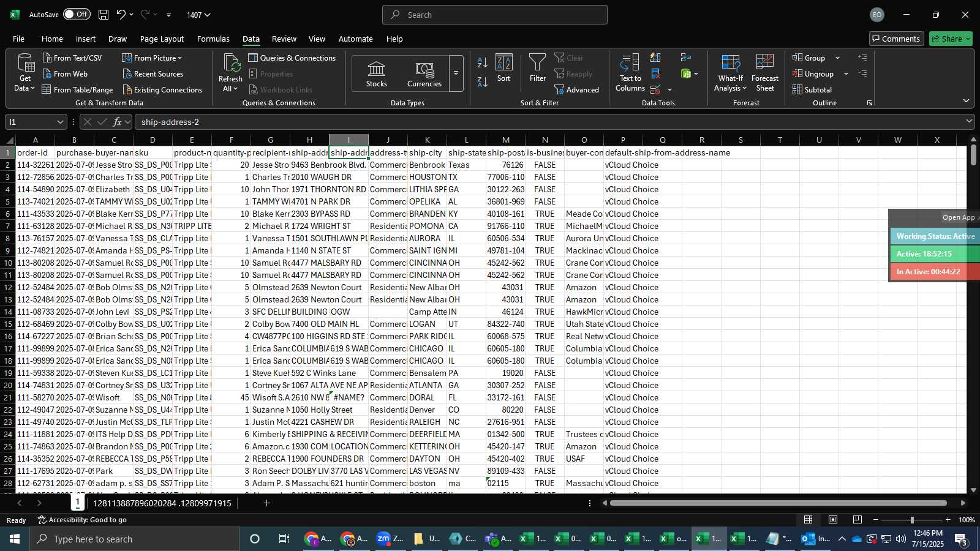Image resolution: width=980 pixels, height=551 pixels.
Task: Open Existing Connections
Action: coord(162,89)
